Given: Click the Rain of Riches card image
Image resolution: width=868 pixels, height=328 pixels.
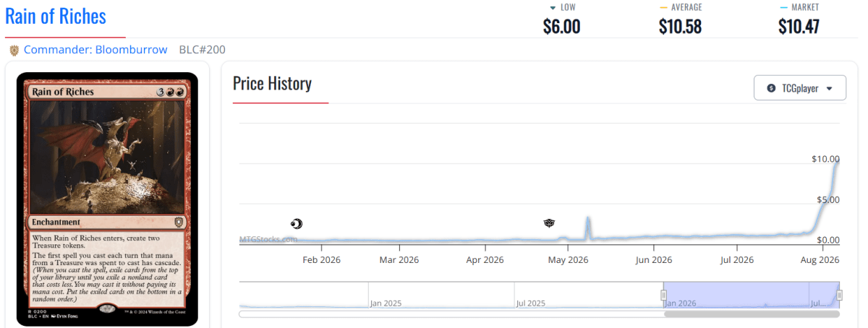Looking at the screenshot, I should (x=107, y=199).
